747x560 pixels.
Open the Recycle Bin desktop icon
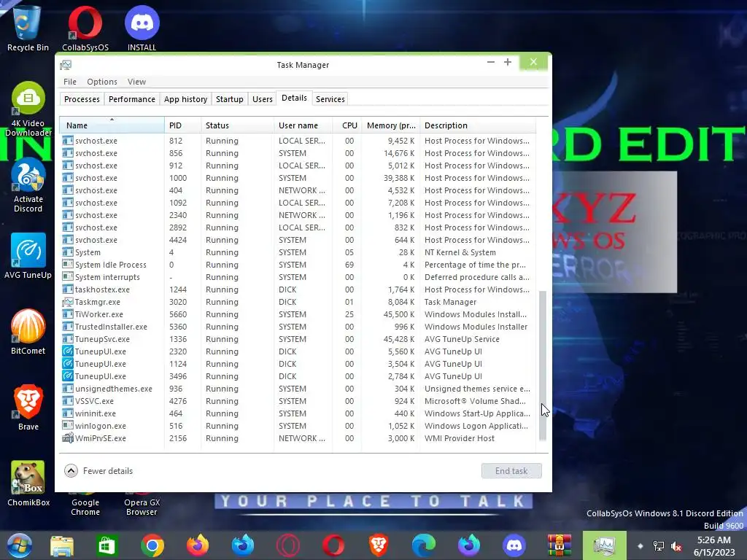[x=28, y=27]
